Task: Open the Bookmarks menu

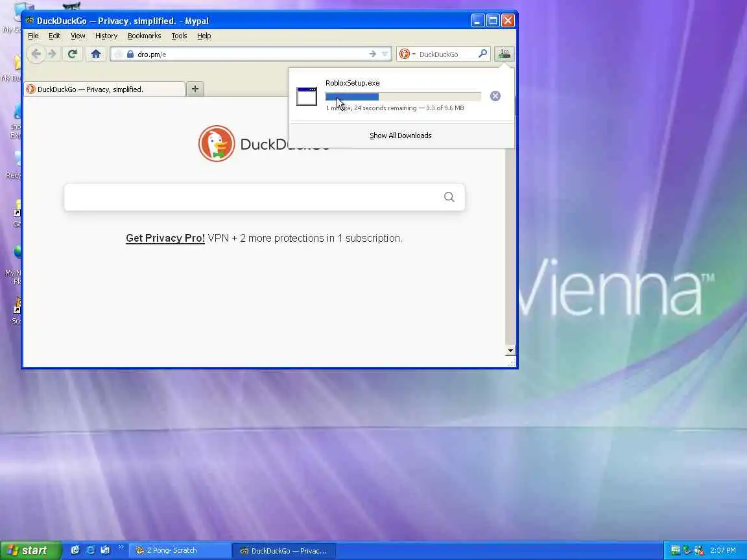Action: tap(145, 36)
